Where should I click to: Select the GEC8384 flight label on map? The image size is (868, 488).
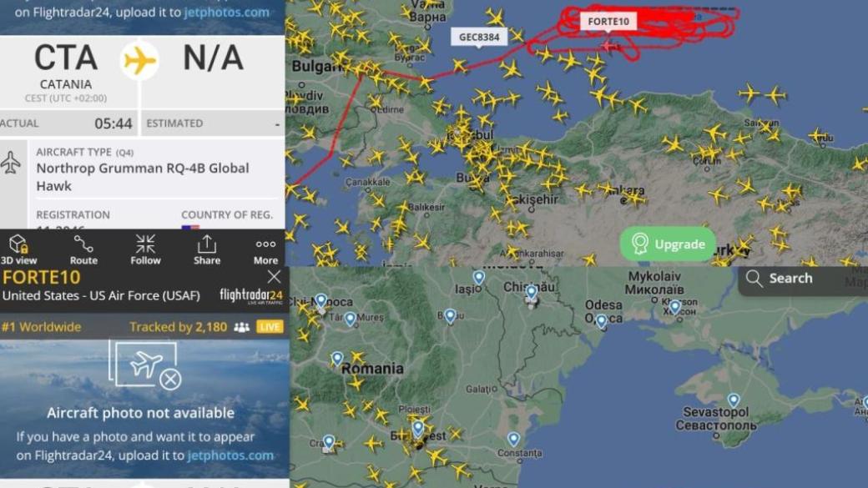(479, 37)
